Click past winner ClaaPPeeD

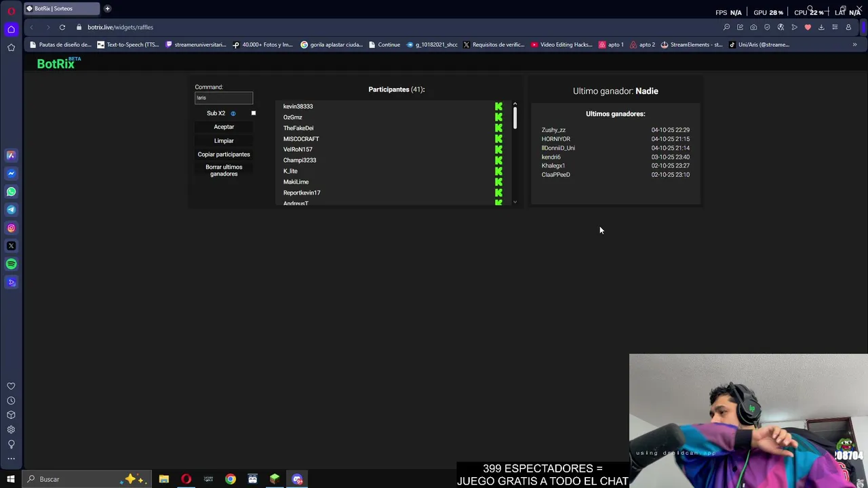coord(556,175)
